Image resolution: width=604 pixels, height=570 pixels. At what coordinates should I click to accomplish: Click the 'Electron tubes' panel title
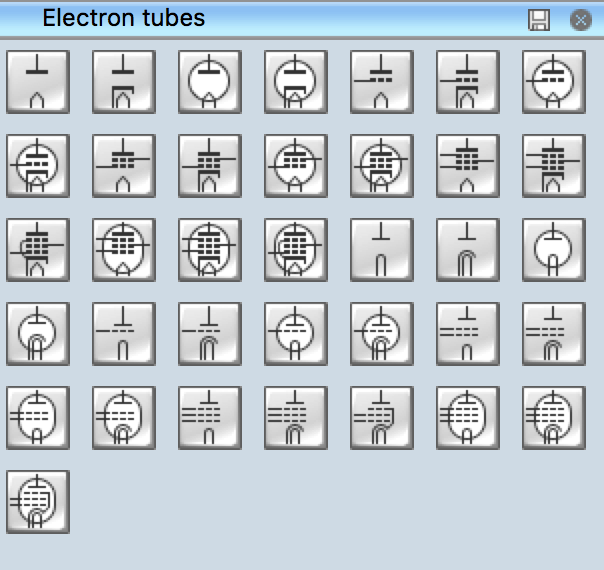(x=124, y=18)
